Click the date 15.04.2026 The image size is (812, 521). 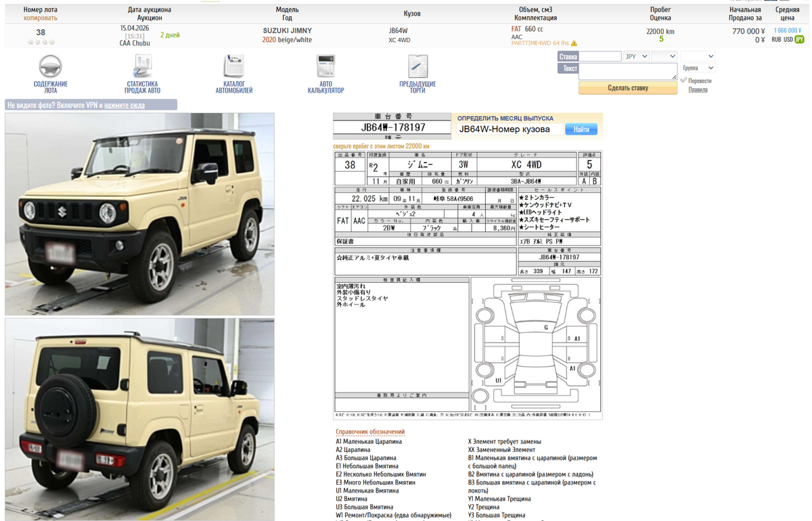pos(135,28)
